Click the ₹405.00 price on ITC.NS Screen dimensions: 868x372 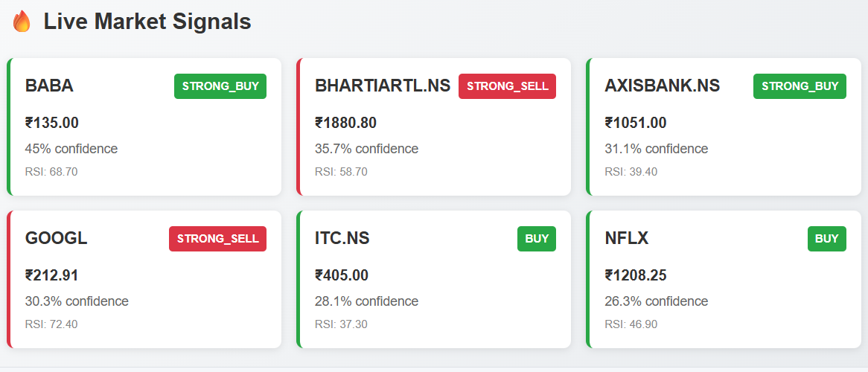pos(342,276)
